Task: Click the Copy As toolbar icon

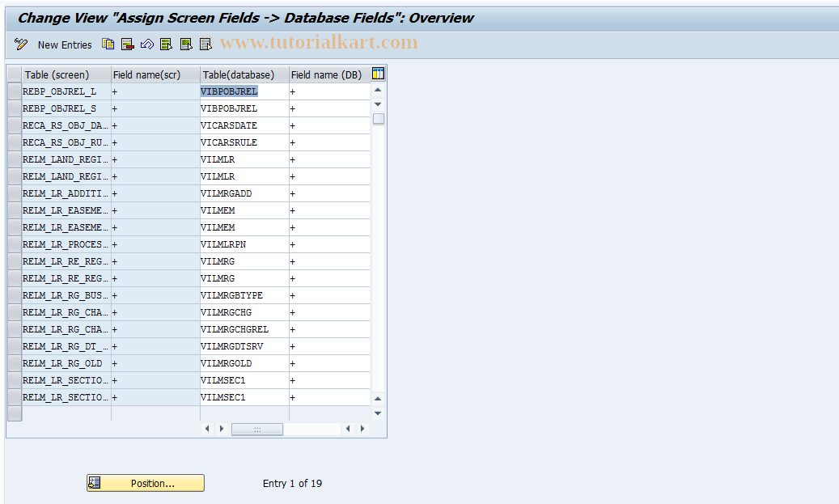Action: point(108,44)
